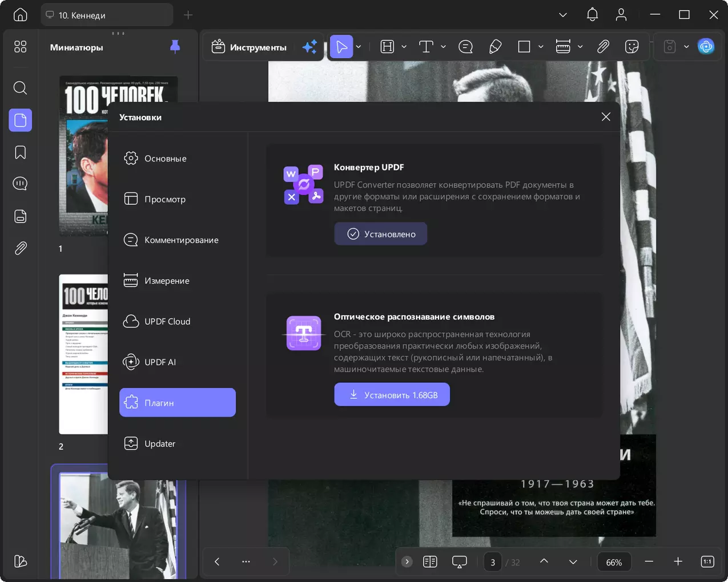Select the pencil drawing tool

point(495,47)
